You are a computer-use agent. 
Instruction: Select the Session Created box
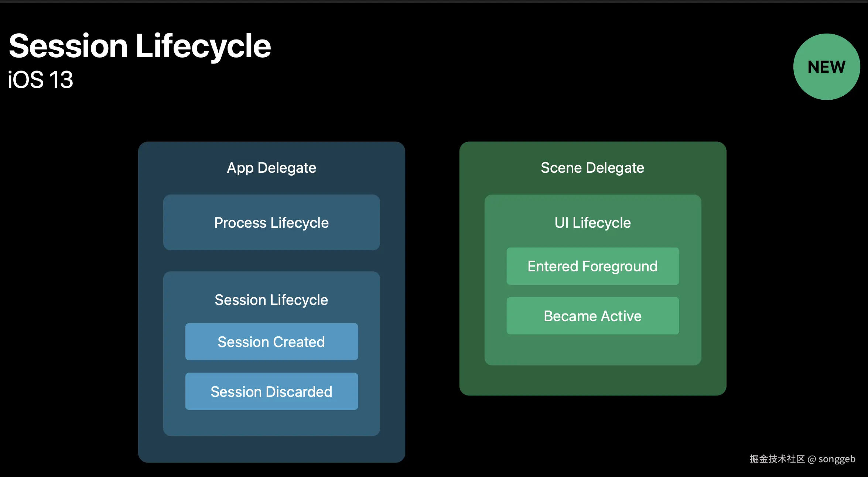point(271,342)
